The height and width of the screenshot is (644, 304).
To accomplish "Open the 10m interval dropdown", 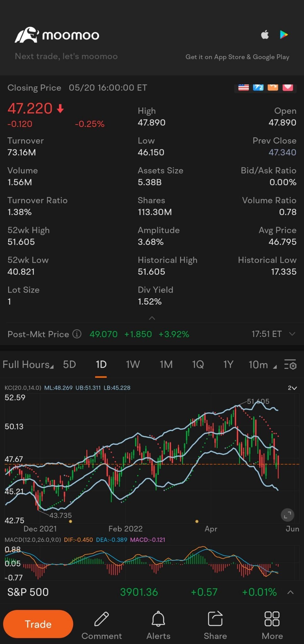I will click(263, 365).
